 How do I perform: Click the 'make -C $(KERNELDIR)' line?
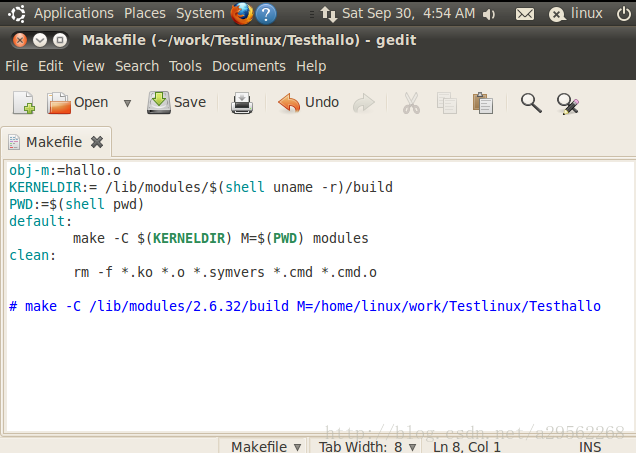221,238
